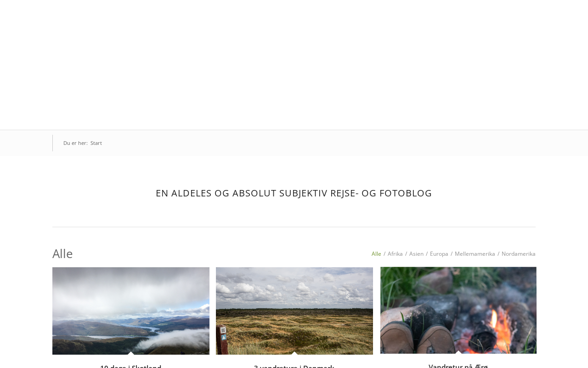Open the Vandretur på Ærø post title

(x=458, y=366)
